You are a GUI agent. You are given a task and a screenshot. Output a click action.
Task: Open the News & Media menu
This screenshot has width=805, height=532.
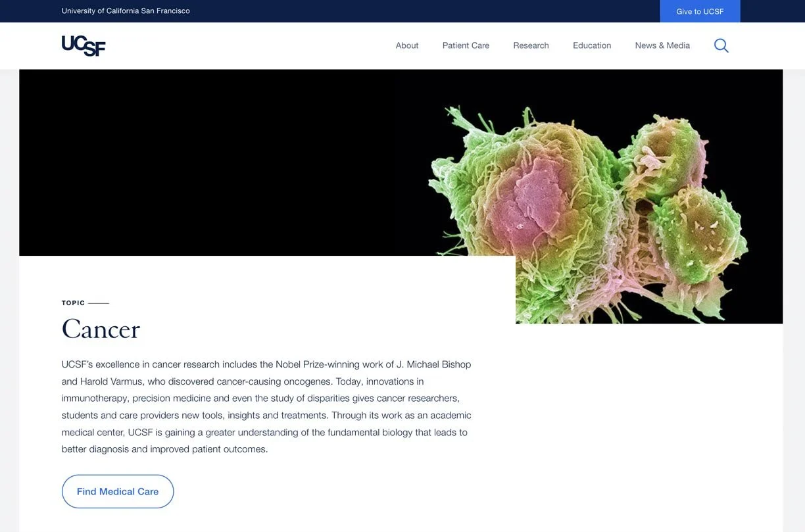[662, 45]
